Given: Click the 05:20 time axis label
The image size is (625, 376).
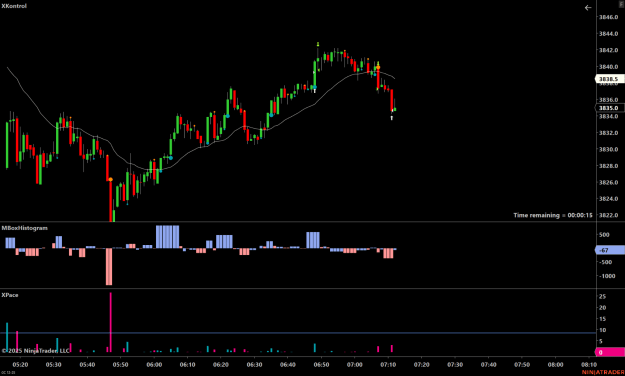Looking at the screenshot, I should click(20, 365).
